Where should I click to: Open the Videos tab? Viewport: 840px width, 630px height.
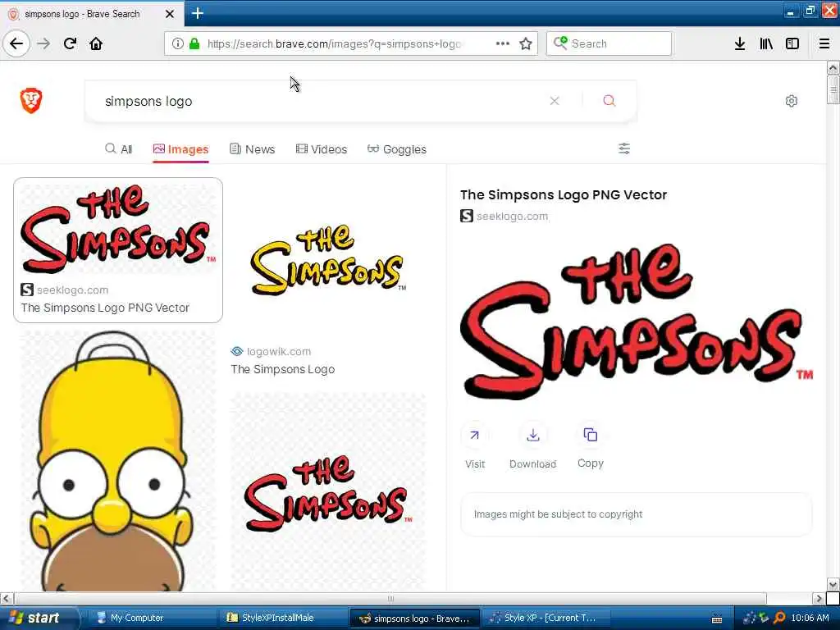[322, 149]
